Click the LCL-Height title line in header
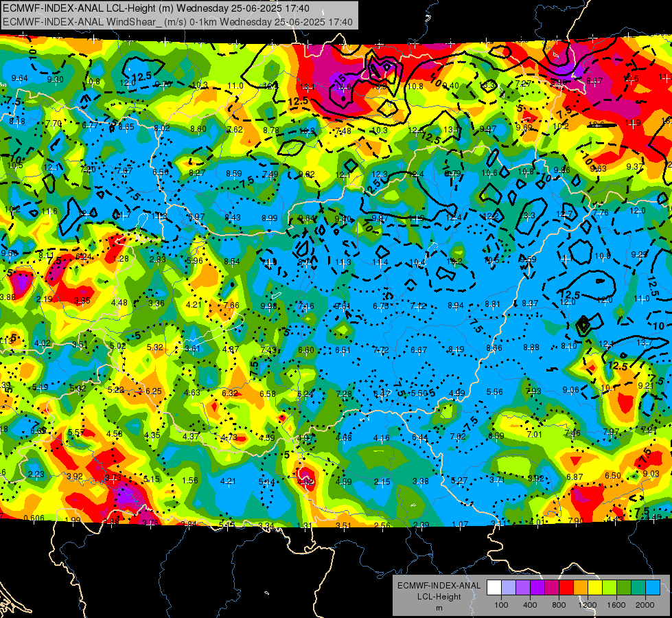Viewport: 672px width, 618px height. [156, 8]
